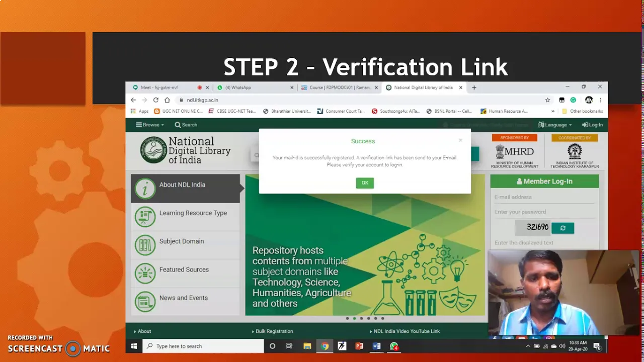Open the UGC NET ONLINE bookmark
Image resolution: width=644 pixels, height=362 pixels.
pyautogui.click(x=178, y=111)
